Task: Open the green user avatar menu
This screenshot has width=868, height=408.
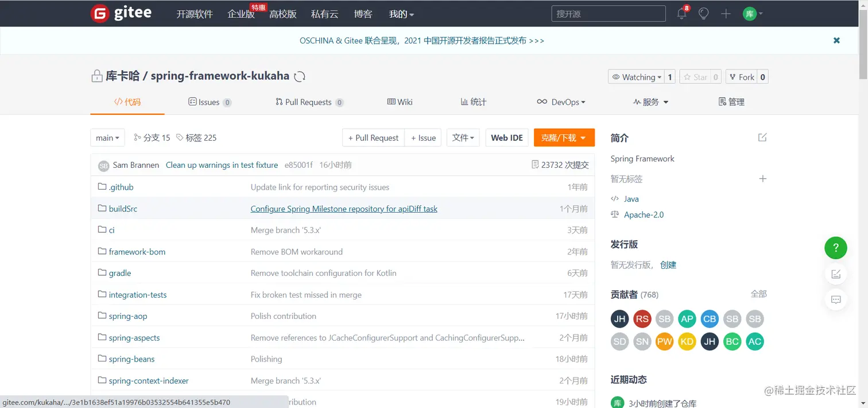Action: 753,14
